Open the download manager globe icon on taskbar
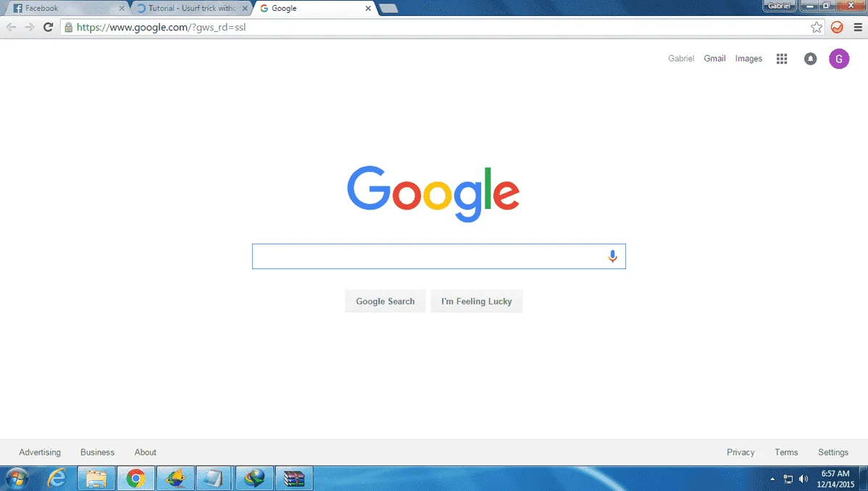Viewport: 868px width, 491px height. [x=254, y=478]
